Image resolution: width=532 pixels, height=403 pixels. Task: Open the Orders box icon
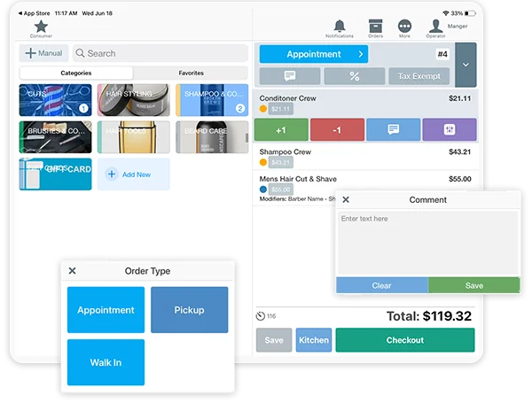[375, 27]
